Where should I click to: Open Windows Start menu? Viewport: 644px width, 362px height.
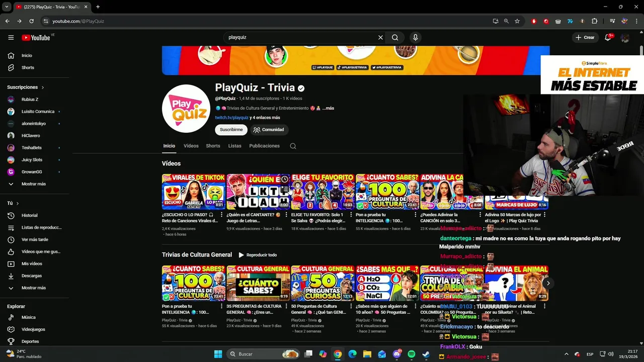click(218, 354)
